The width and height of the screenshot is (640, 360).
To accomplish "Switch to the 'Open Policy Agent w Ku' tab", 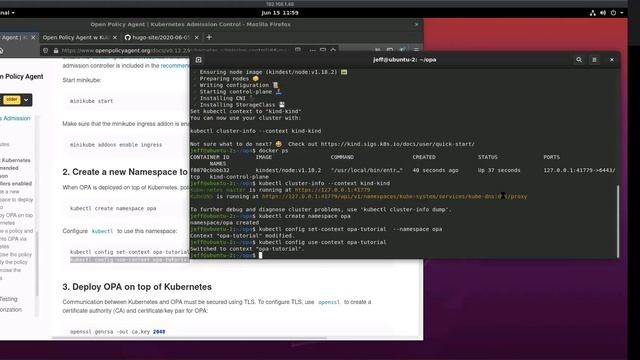I will pyautogui.click(x=79, y=38).
